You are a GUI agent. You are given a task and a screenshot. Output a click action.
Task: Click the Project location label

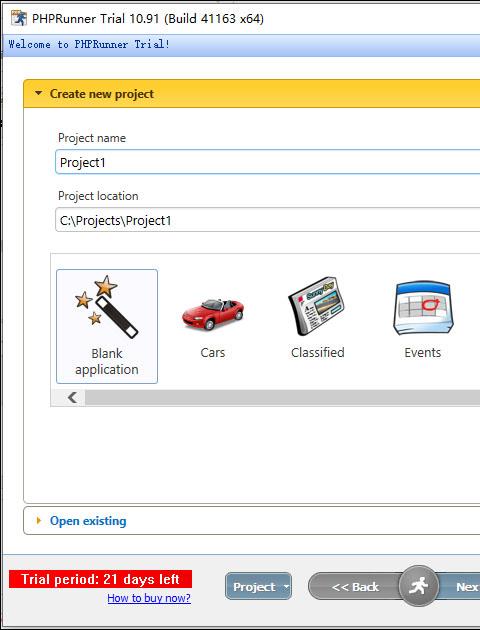pyautogui.click(x=98, y=196)
